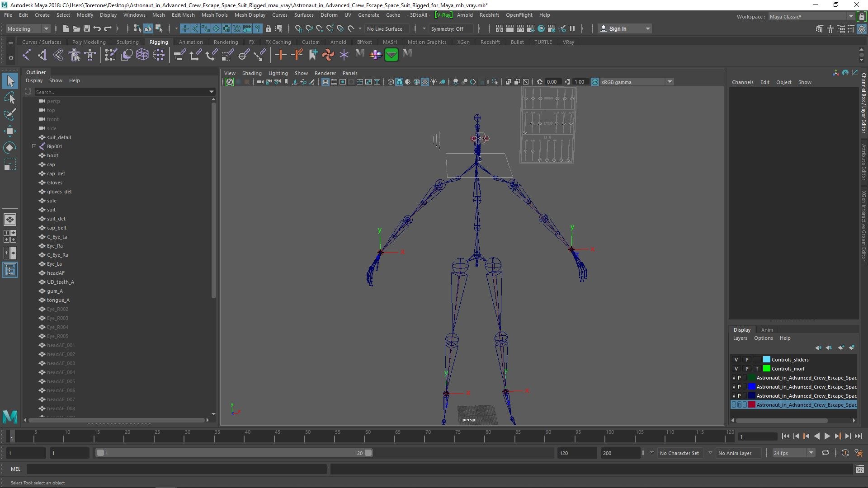Click the orange pinwheel shelf icon
Image resolution: width=868 pixels, height=488 pixels.
[328, 55]
